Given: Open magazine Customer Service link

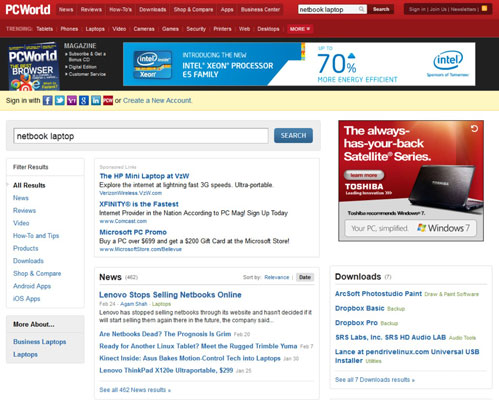Looking at the screenshot, I should coord(87,74).
